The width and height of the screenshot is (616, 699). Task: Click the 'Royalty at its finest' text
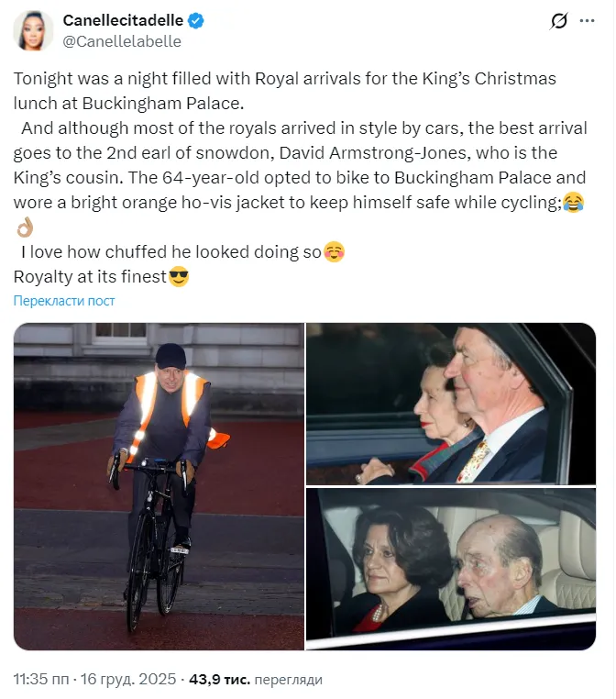click(90, 276)
